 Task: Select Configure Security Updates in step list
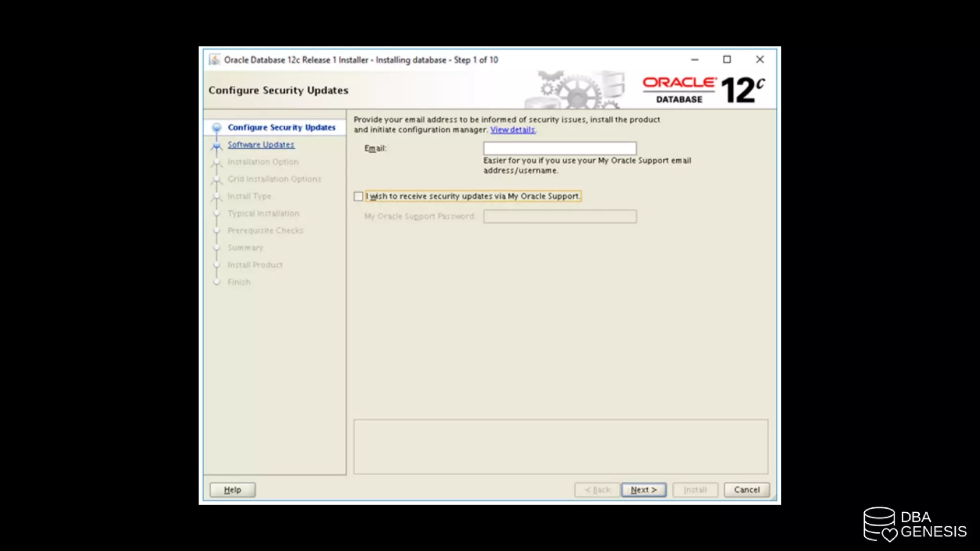pyautogui.click(x=281, y=128)
